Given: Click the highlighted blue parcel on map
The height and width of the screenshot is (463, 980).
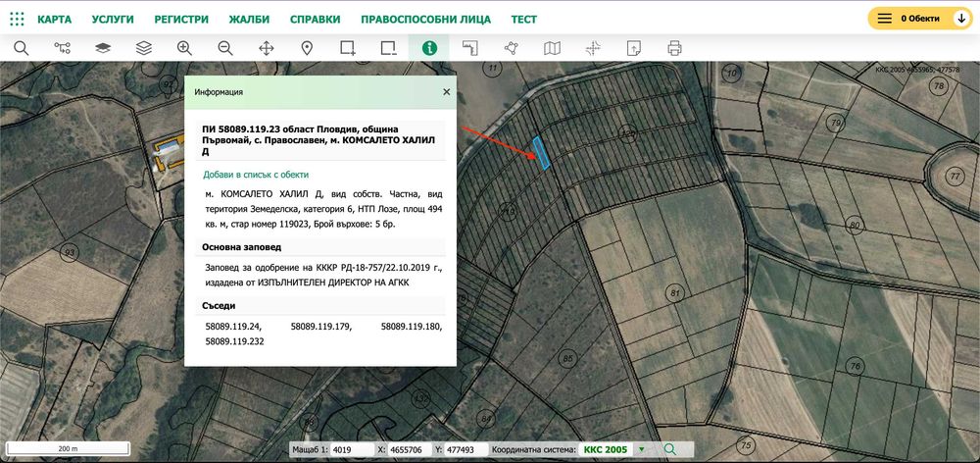Looking at the screenshot, I should click(x=541, y=153).
